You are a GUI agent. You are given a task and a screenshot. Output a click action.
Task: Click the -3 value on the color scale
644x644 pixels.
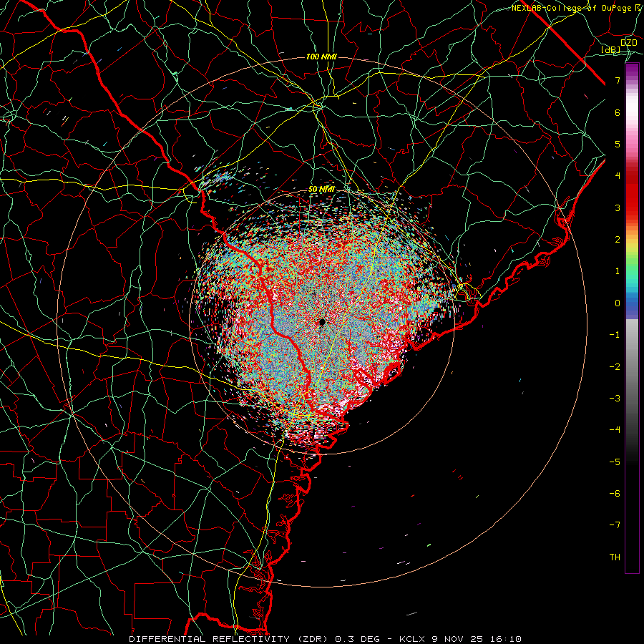615,398
